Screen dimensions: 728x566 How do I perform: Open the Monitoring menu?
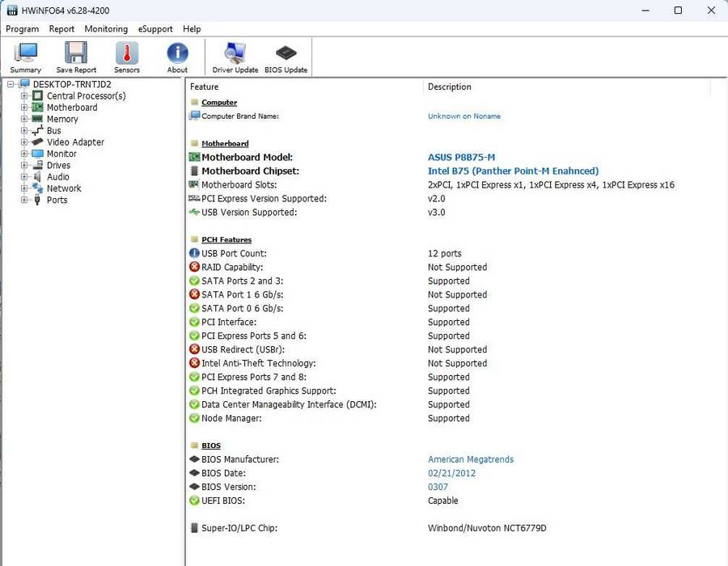106,29
